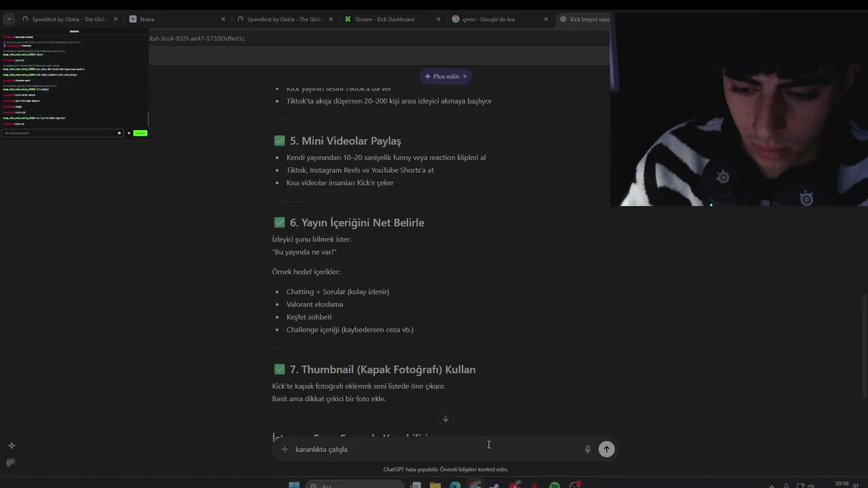Open volume control in system tray
868x488 pixels.
pyautogui.click(x=812, y=485)
